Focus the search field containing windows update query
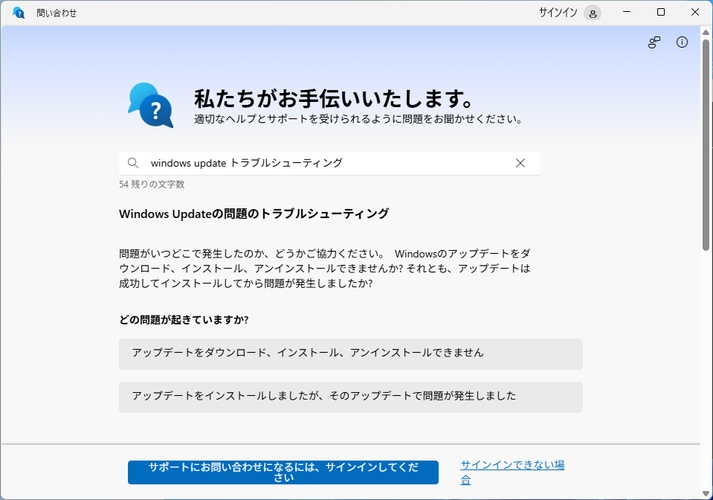Screen dimensions: 713x500 (x=330, y=163)
